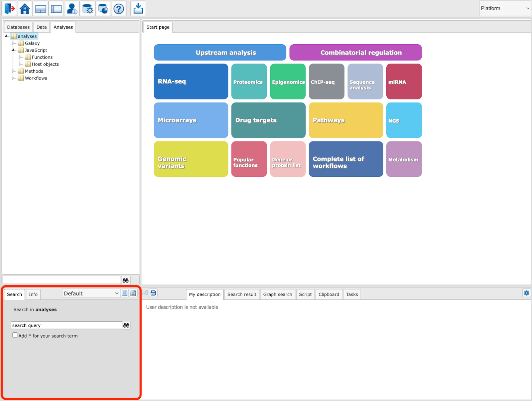Open the Proteomics tile
The image size is (532, 401).
tap(249, 82)
